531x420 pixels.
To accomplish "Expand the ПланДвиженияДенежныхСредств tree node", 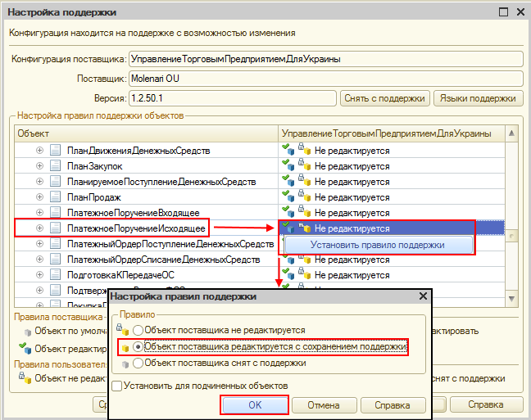I will tap(39, 150).
